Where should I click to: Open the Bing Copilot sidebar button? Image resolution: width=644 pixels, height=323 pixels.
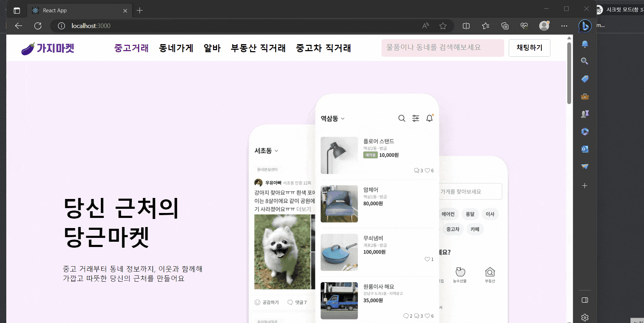tap(585, 26)
